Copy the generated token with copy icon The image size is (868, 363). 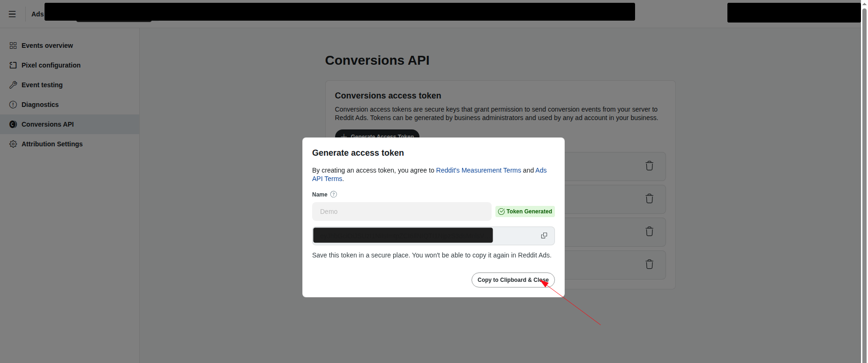coord(544,235)
